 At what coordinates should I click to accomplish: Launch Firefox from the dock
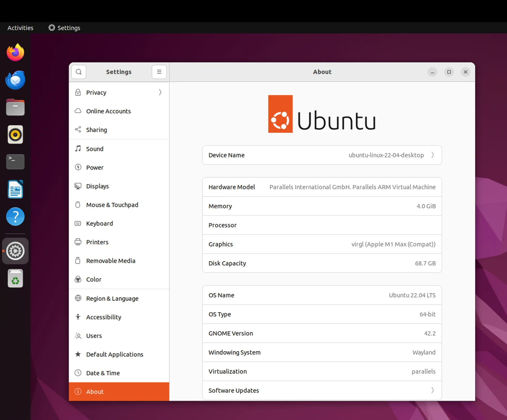(15, 52)
